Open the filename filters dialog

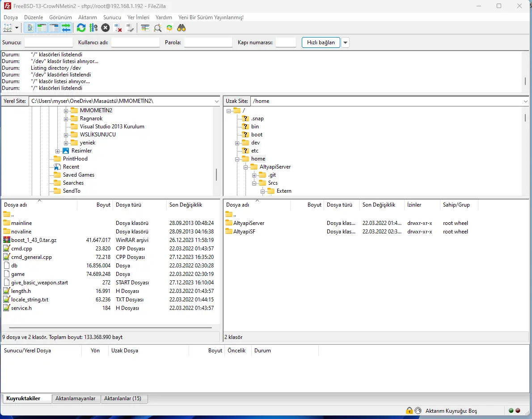[x=145, y=28]
